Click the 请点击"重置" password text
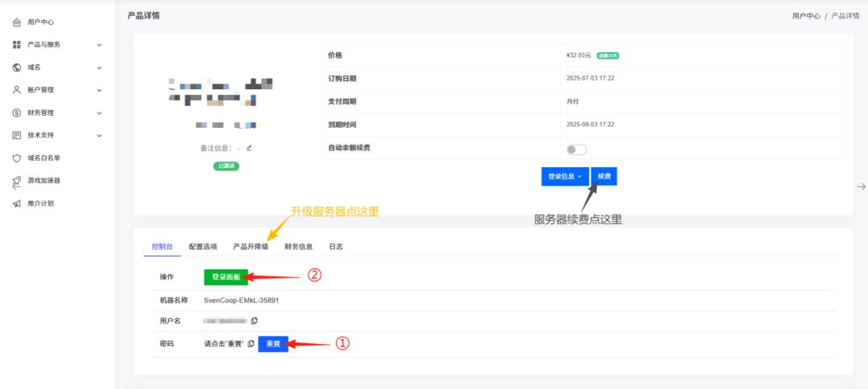This screenshot has height=389, width=868. [x=224, y=344]
